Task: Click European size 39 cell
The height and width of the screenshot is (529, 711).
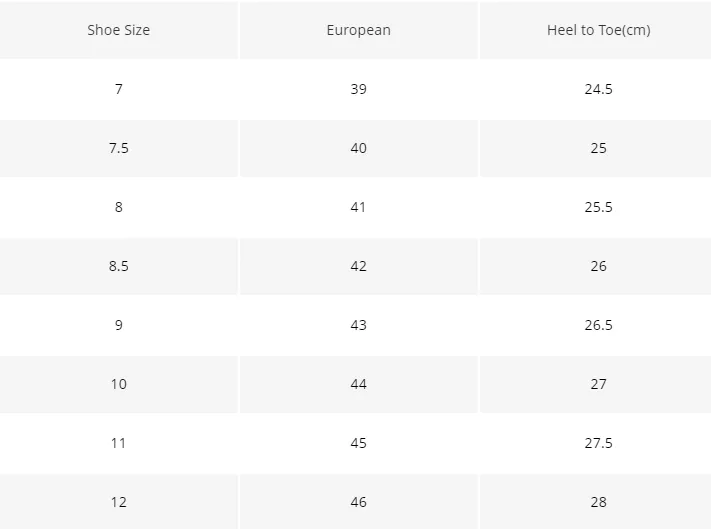Action: (358, 89)
